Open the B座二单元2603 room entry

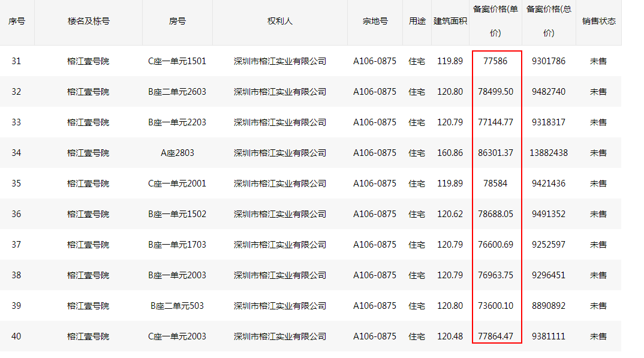177,92
